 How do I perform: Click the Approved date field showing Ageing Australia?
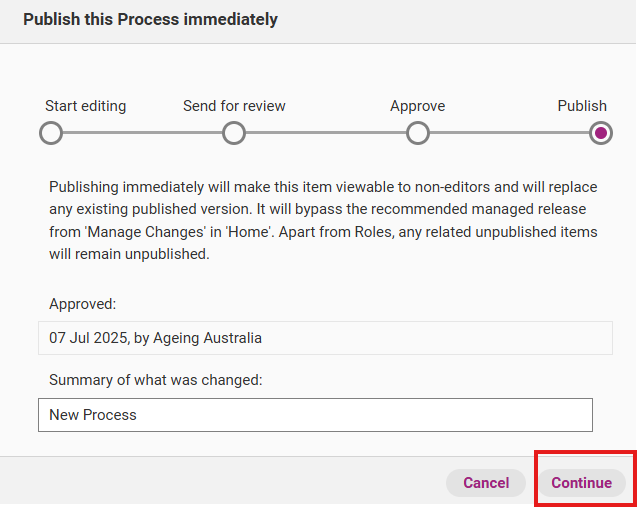(x=325, y=338)
